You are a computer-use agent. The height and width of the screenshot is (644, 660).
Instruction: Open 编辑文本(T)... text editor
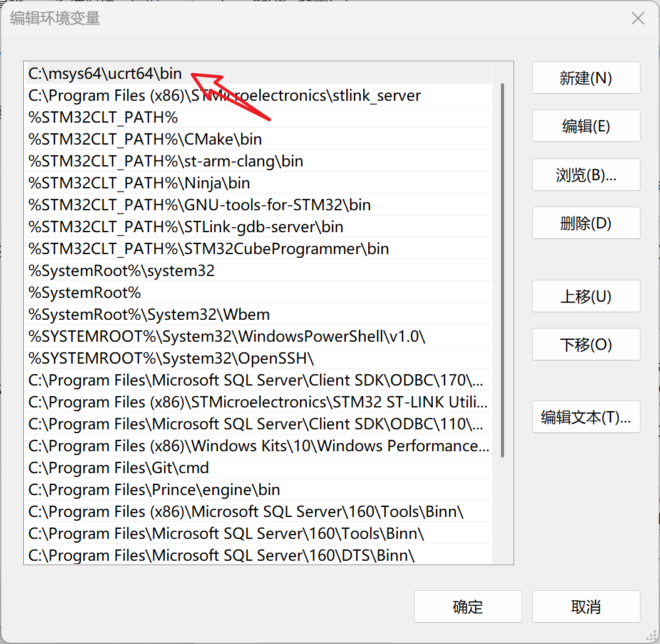tap(586, 417)
